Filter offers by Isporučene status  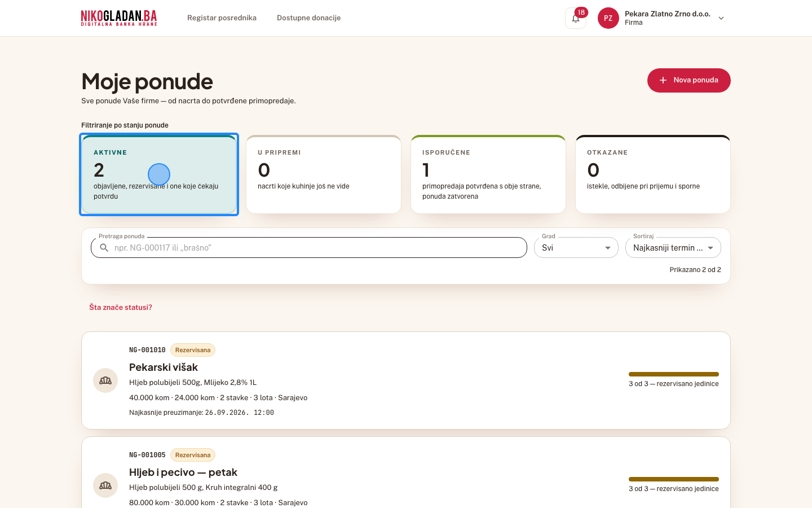[x=488, y=174]
